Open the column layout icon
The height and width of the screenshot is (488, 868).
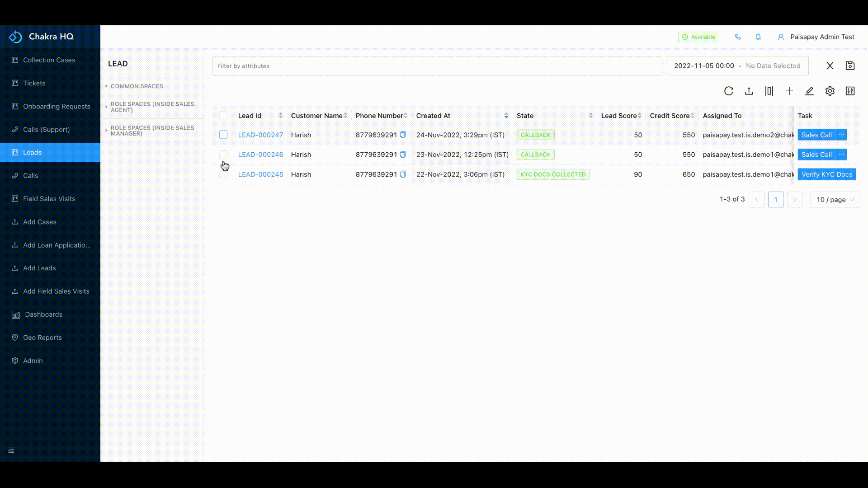click(769, 91)
